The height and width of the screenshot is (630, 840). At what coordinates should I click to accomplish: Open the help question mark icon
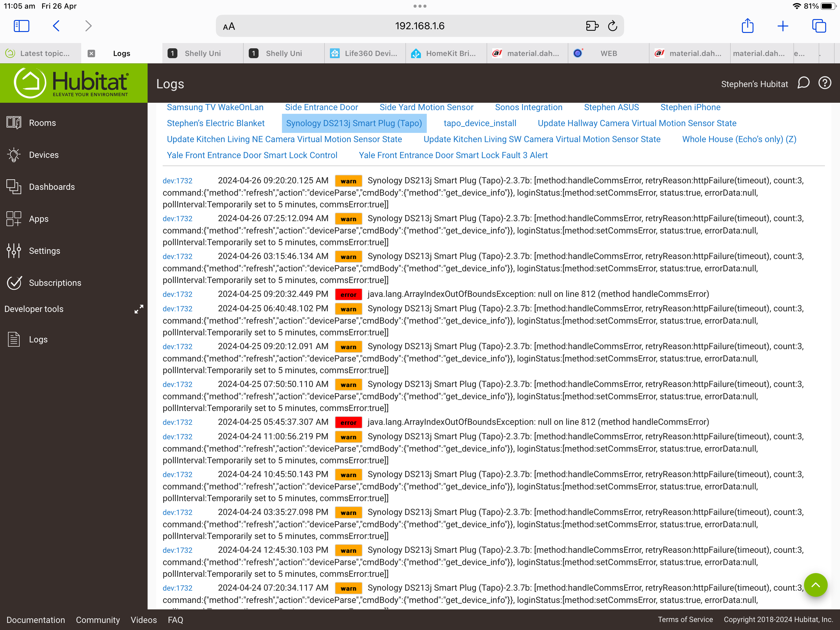[825, 83]
